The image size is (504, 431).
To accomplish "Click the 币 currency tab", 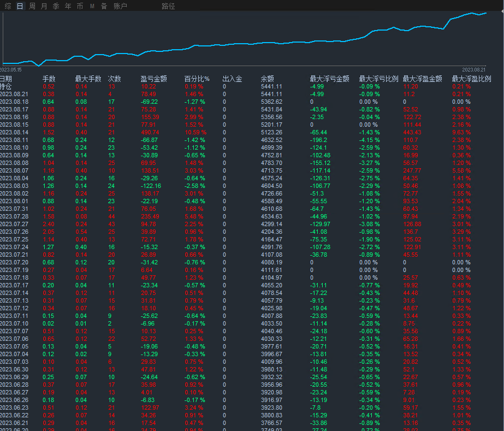I will click(x=80, y=6).
